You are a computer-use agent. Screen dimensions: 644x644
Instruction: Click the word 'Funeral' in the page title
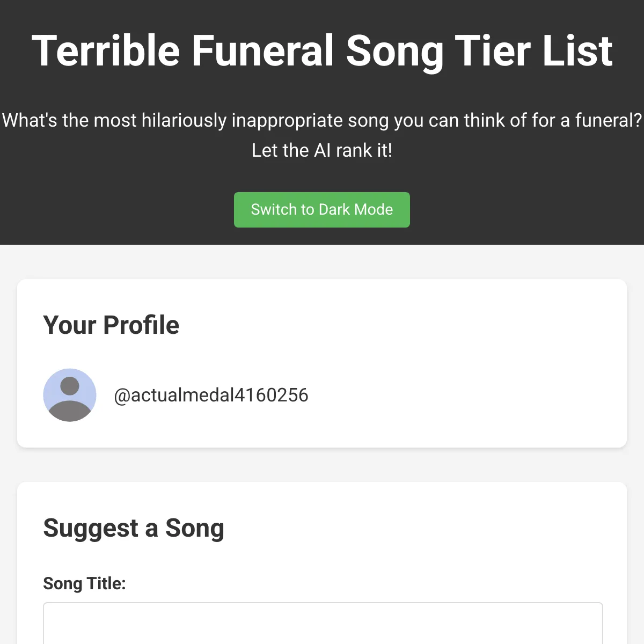coord(263,51)
